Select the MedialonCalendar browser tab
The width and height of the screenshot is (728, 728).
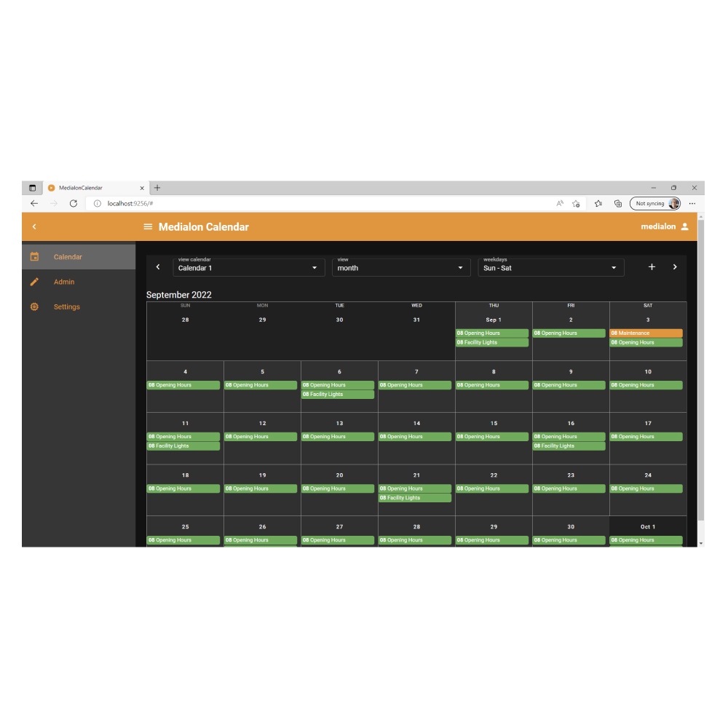[96, 188]
